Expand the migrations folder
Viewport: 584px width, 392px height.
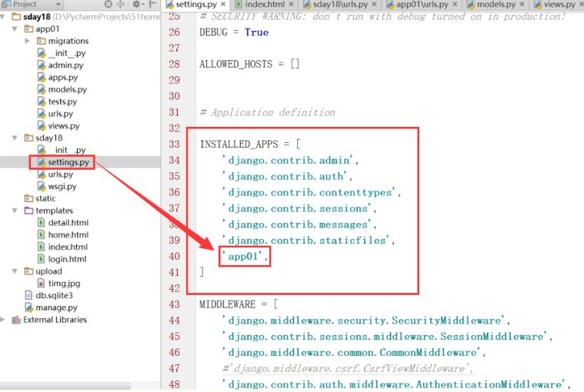[x=27, y=41]
